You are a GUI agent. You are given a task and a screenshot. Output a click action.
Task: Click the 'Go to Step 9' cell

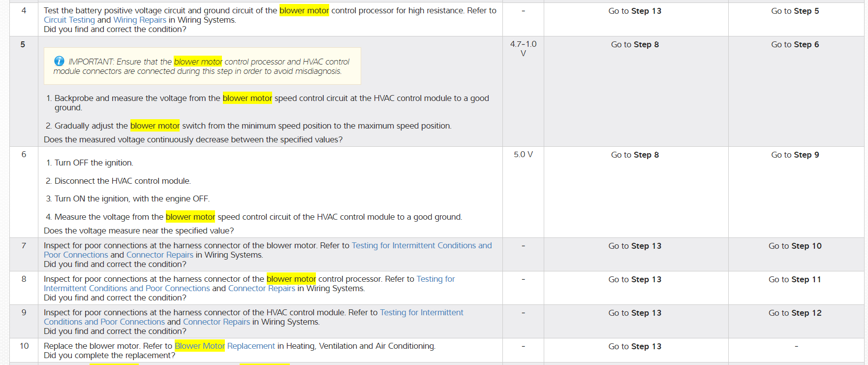(x=795, y=155)
